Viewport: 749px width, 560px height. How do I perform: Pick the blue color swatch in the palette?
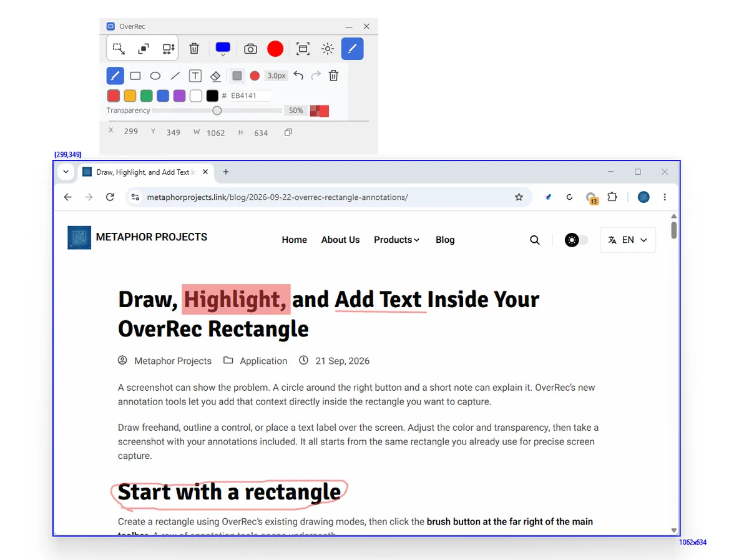click(163, 96)
